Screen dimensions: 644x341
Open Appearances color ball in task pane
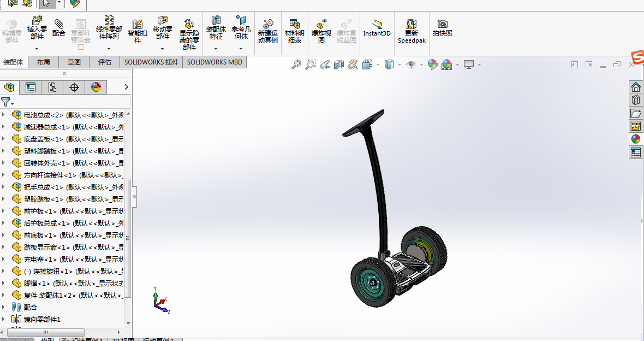point(636,139)
